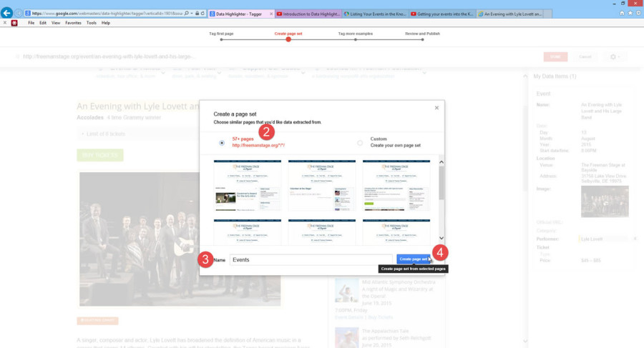
Task: Click the dimmed Cancel button
Action: 585,56
